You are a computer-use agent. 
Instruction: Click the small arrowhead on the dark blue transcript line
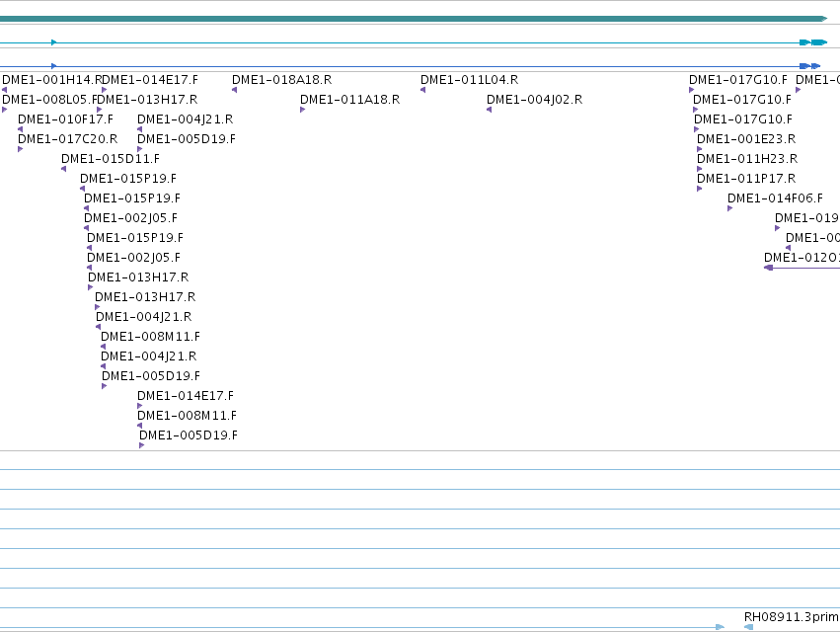[x=53, y=66]
